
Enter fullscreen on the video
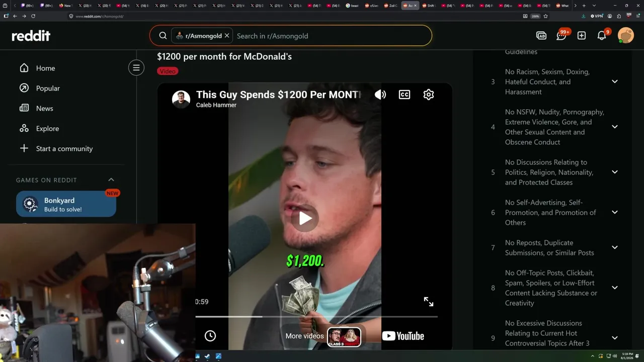[x=429, y=302]
